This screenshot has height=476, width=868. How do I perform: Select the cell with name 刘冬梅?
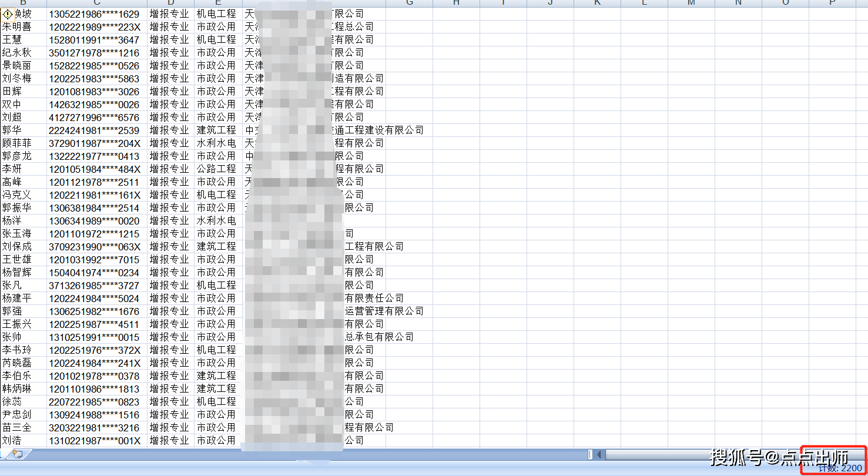(x=24, y=78)
